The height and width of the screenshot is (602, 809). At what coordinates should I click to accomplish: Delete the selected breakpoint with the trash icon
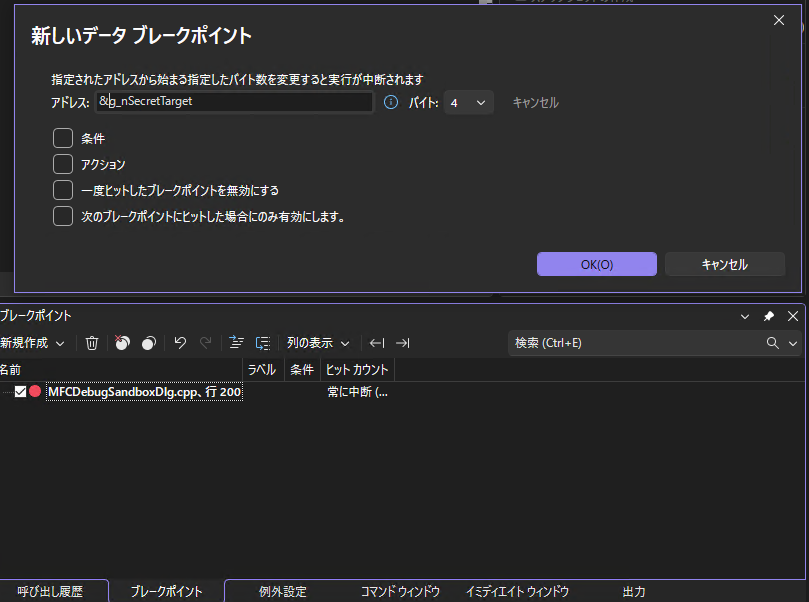coord(92,343)
